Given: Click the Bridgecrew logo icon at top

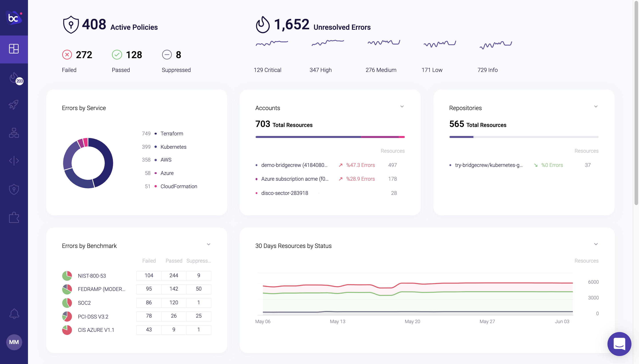Looking at the screenshot, I should pyautogui.click(x=14, y=18).
